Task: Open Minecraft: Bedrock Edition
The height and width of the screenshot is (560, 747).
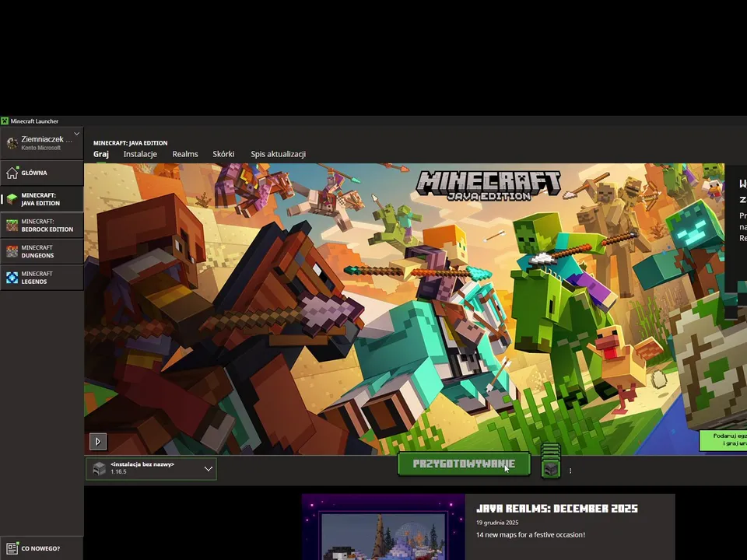Action: pyautogui.click(x=41, y=226)
